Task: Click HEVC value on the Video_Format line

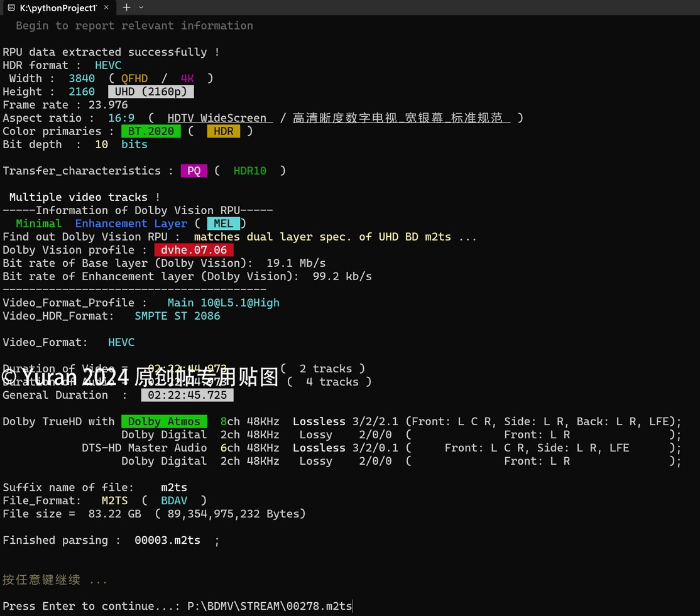Action: pos(121,342)
